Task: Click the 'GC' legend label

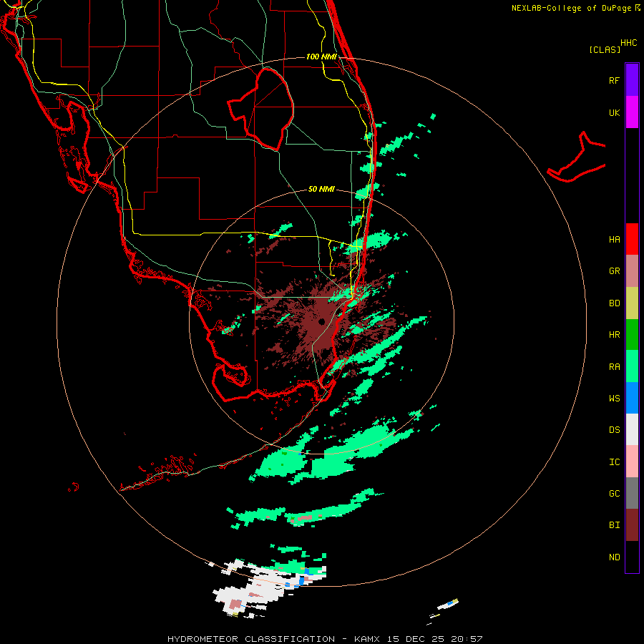Action: [x=614, y=494]
